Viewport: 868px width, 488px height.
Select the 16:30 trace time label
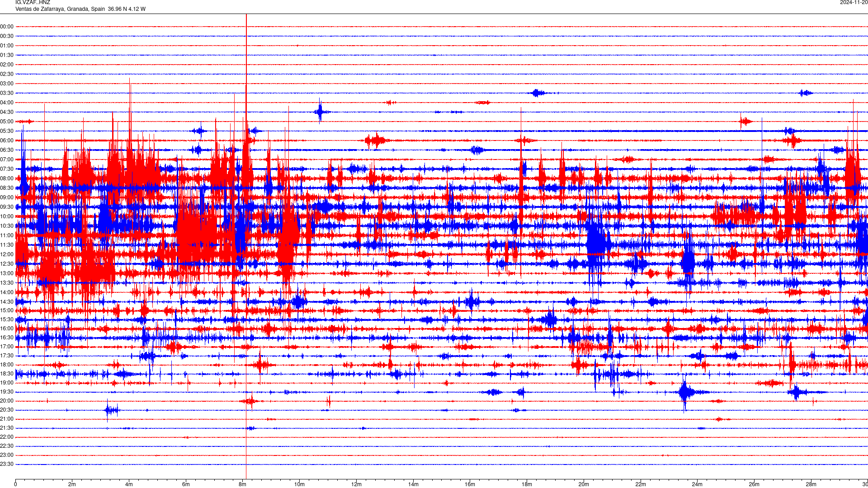(x=7, y=338)
